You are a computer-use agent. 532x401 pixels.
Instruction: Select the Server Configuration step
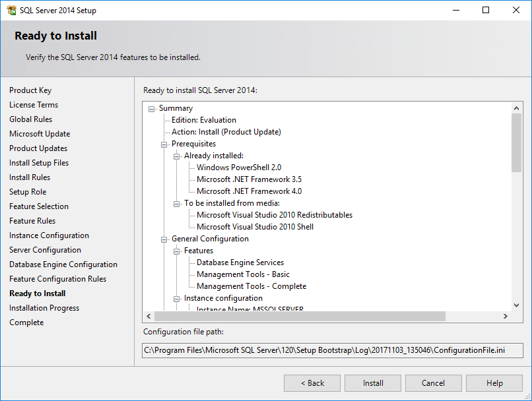click(x=45, y=250)
